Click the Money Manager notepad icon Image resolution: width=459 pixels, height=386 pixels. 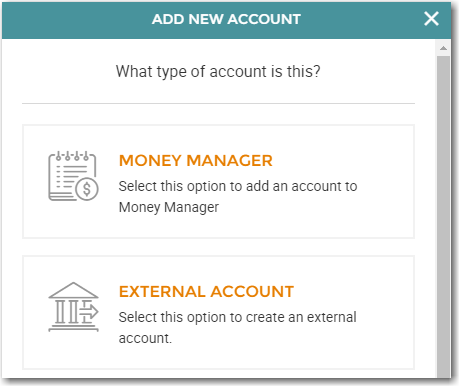tap(73, 176)
